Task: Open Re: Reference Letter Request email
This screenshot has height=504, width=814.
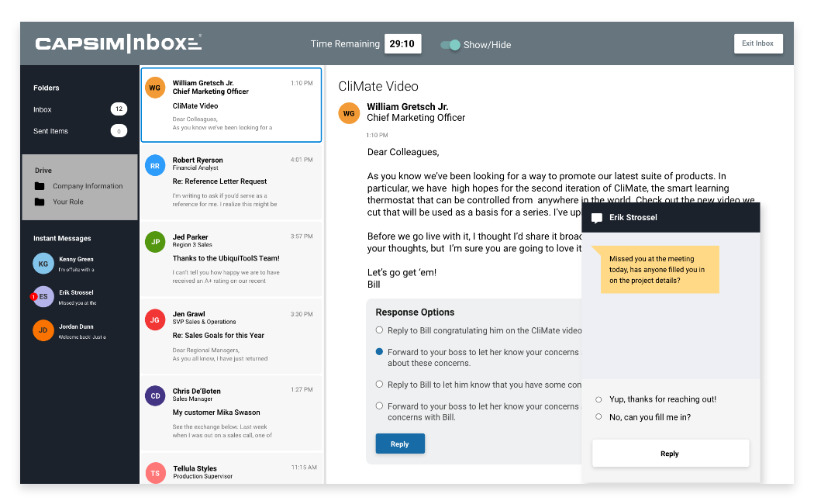Action: 232,182
